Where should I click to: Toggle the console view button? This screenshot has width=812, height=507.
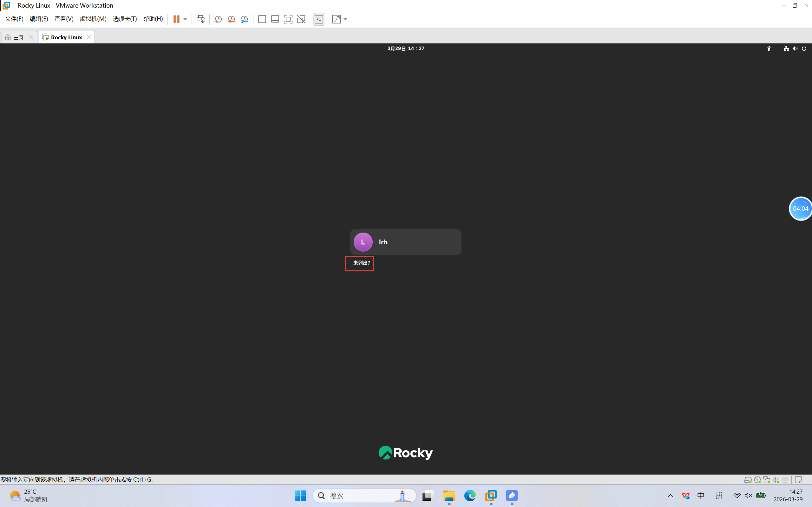tap(319, 19)
